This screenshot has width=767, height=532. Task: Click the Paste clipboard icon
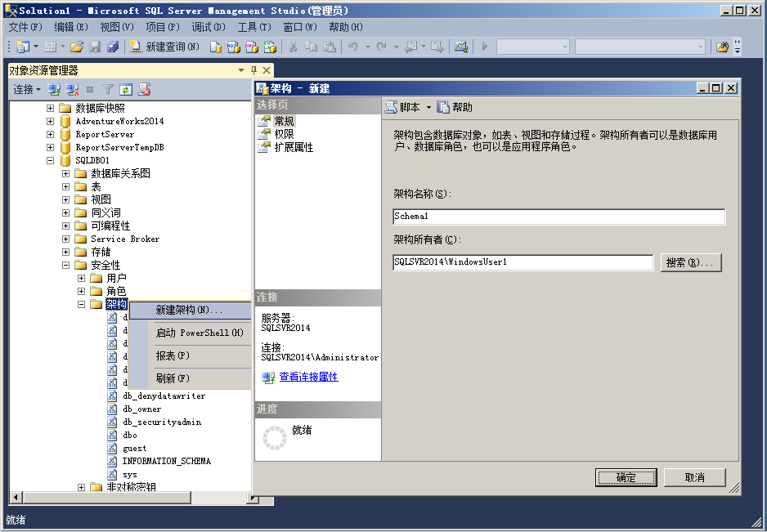coord(330,47)
